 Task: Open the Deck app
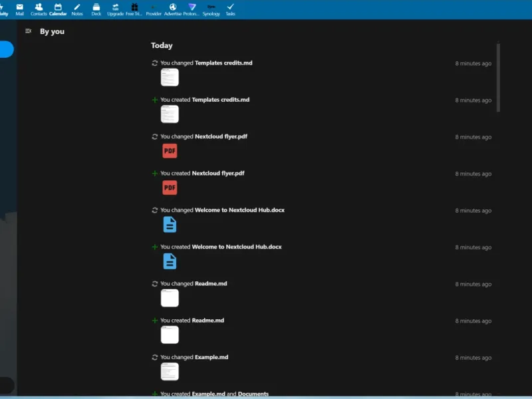pyautogui.click(x=96, y=9)
